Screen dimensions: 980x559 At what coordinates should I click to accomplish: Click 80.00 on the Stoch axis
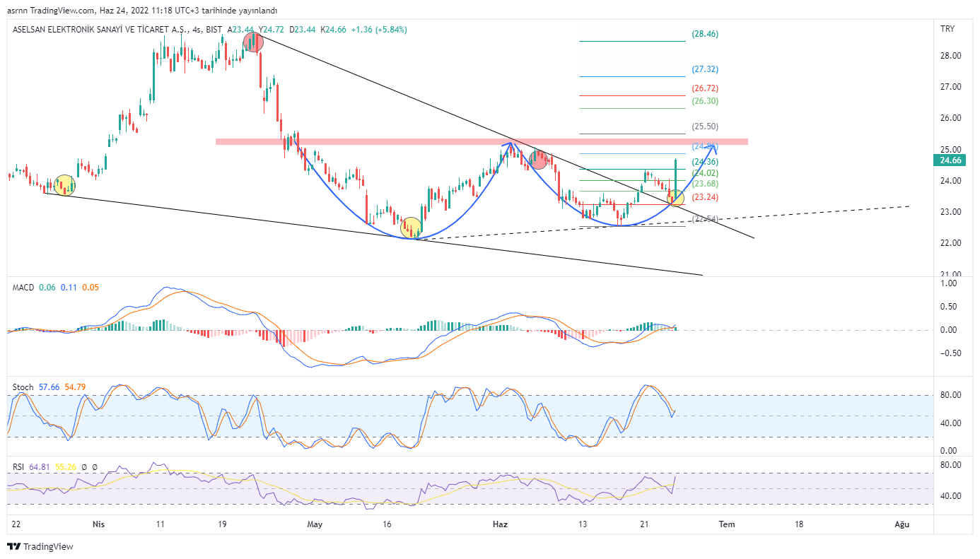pos(950,395)
